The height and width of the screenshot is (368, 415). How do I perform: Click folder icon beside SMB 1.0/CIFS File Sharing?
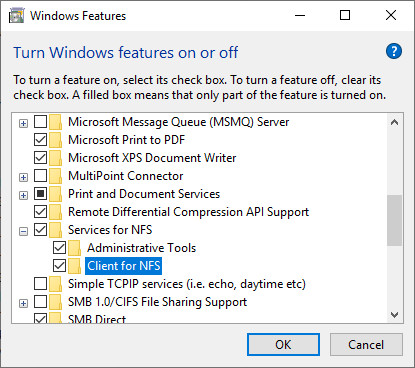[55, 302]
